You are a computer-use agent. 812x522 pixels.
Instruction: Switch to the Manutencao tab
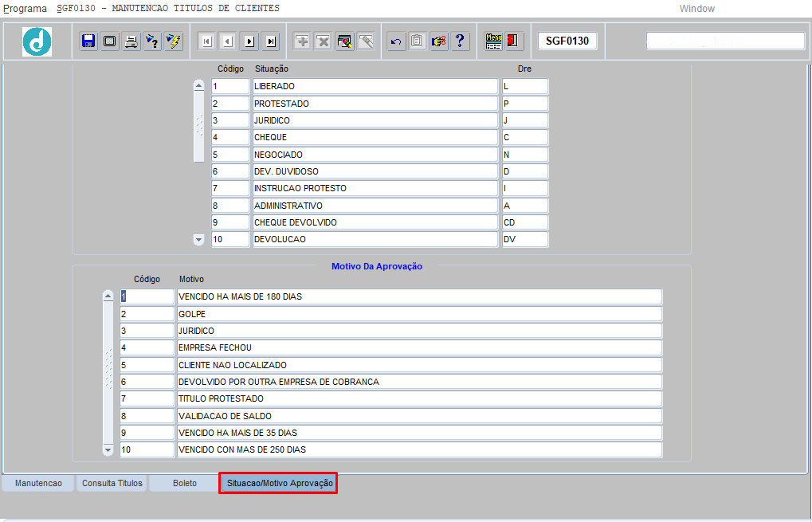tap(38, 483)
